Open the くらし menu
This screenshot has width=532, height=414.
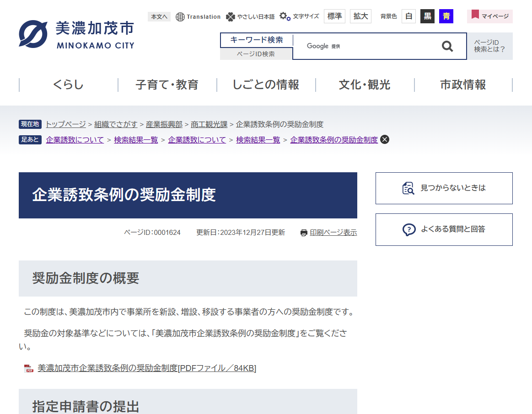pos(68,85)
